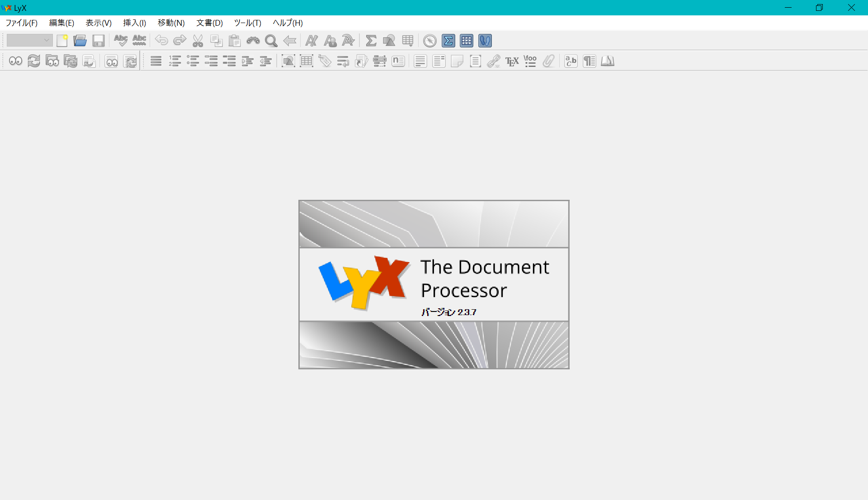Viewport: 868px width, 500px height.
Task: Insert math with the Sigma icon
Action: [371, 41]
